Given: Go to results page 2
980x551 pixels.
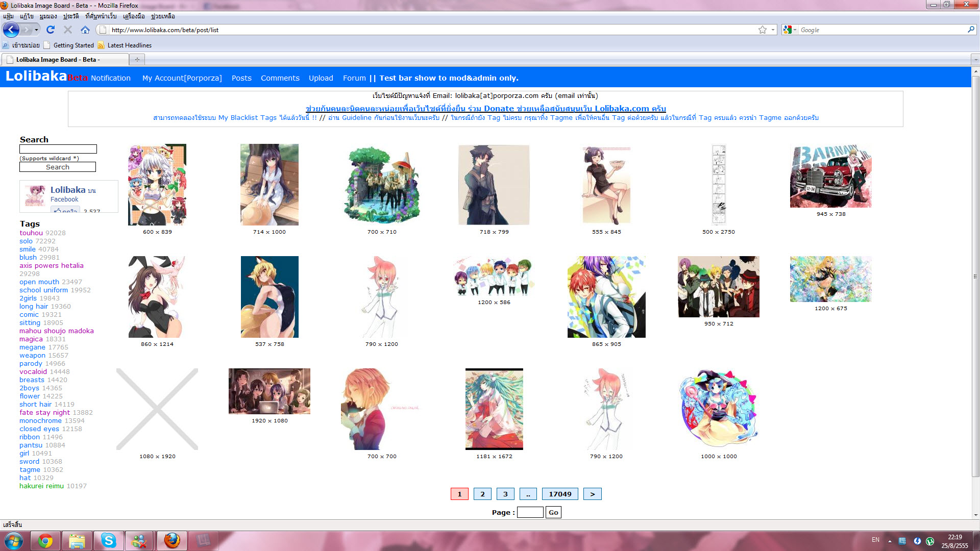Looking at the screenshot, I should click(482, 494).
